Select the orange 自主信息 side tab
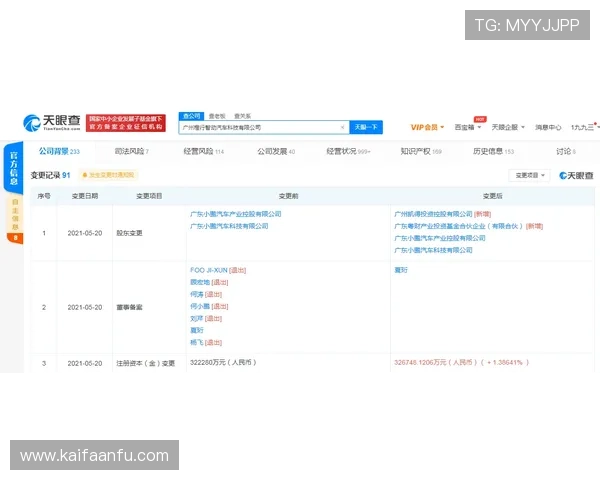 pyautogui.click(x=15, y=220)
